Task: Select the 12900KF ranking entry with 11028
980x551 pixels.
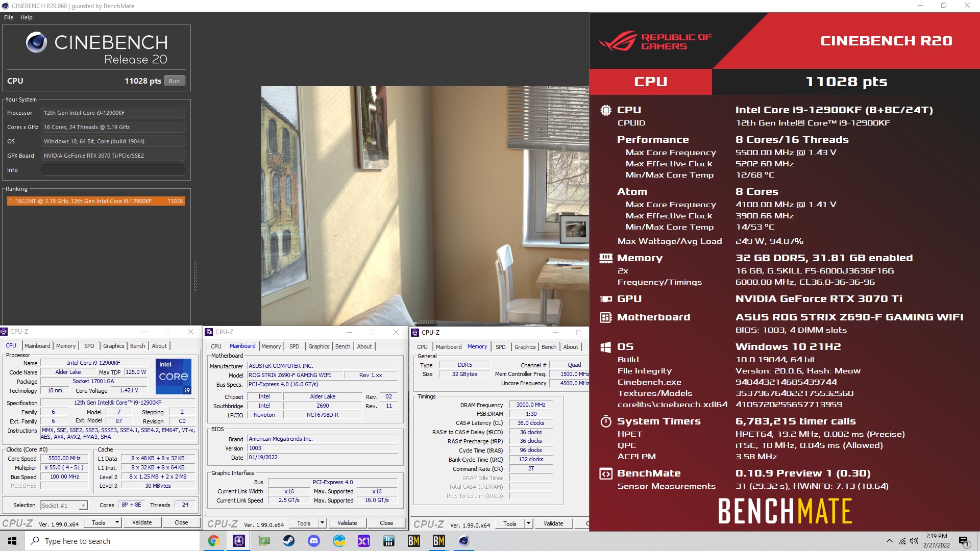Action: click(96, 201)
